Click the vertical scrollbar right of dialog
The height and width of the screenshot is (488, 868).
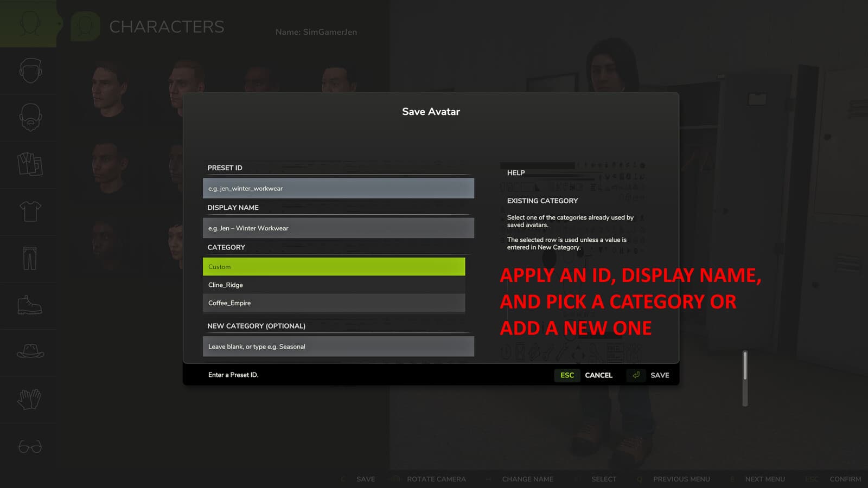pos(745,378)
